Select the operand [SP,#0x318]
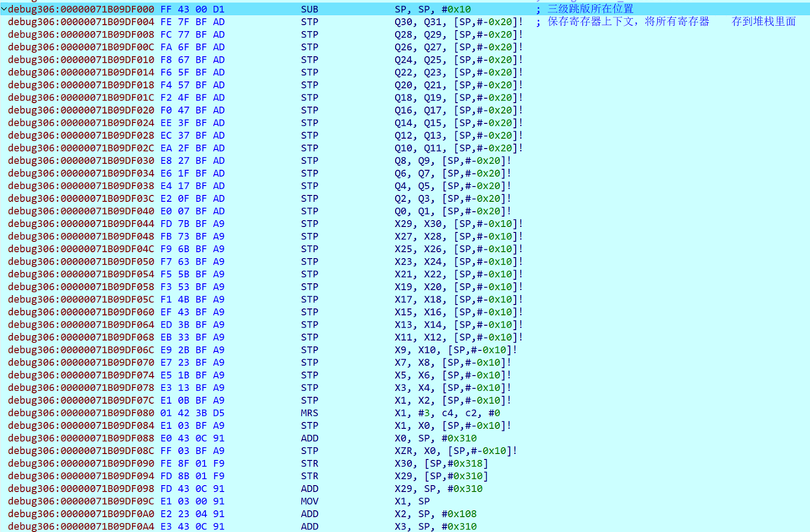The image size is (810, 532). click(x=456, y=463)
